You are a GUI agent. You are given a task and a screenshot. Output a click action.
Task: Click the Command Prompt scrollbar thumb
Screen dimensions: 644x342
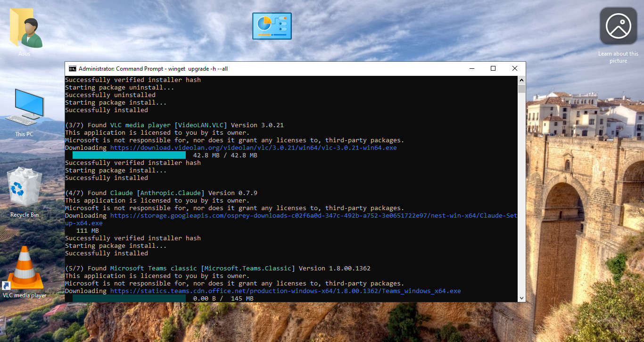(521, 89)
